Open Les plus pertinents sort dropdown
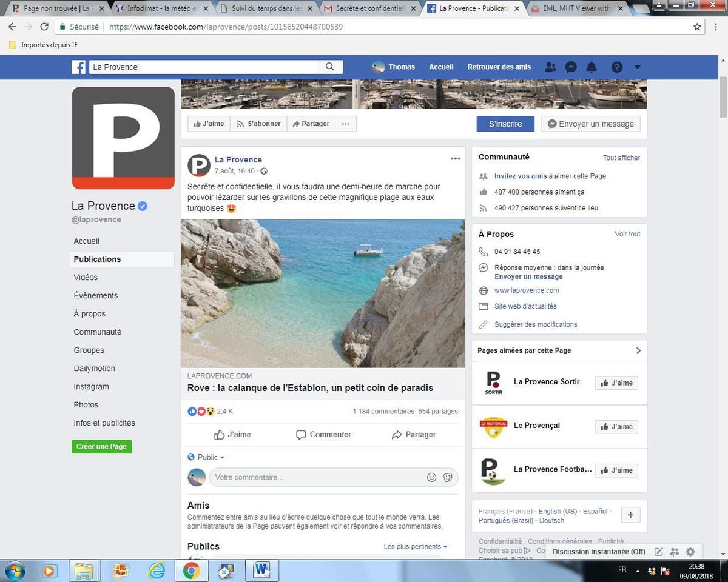This screenshot has width=728, height=582. pyautogui.click(x=416, y=546)
